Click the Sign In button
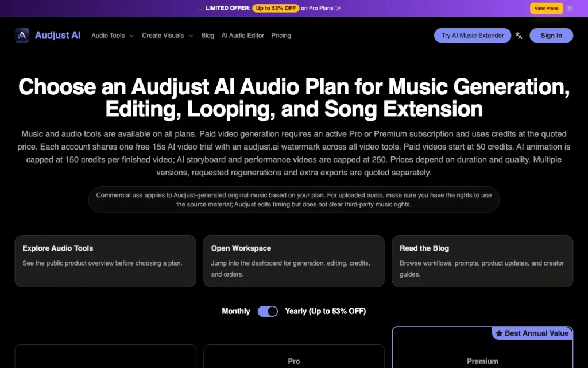Image resolution: width=588 pixels, height=368 pixels. click(x=551, y=35)
